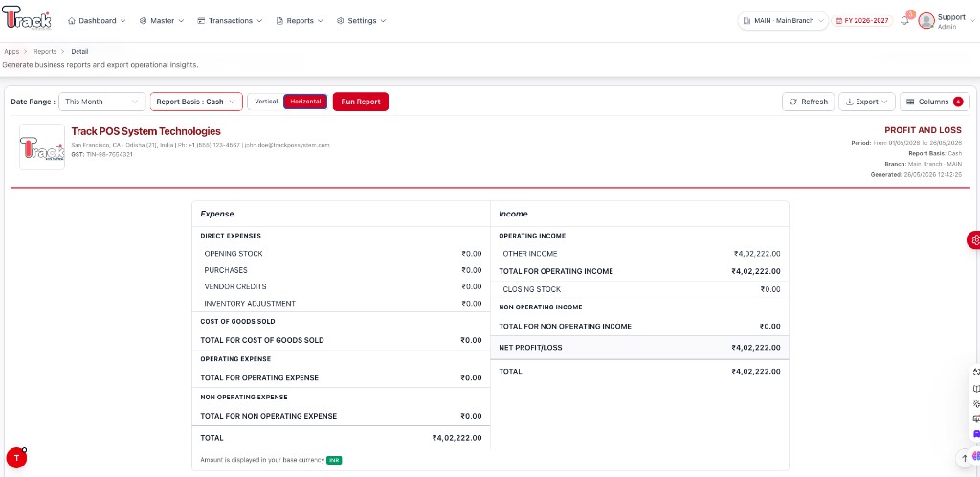Open the Support user avatar
Viewport: 980px width, 477px height.
926,21
